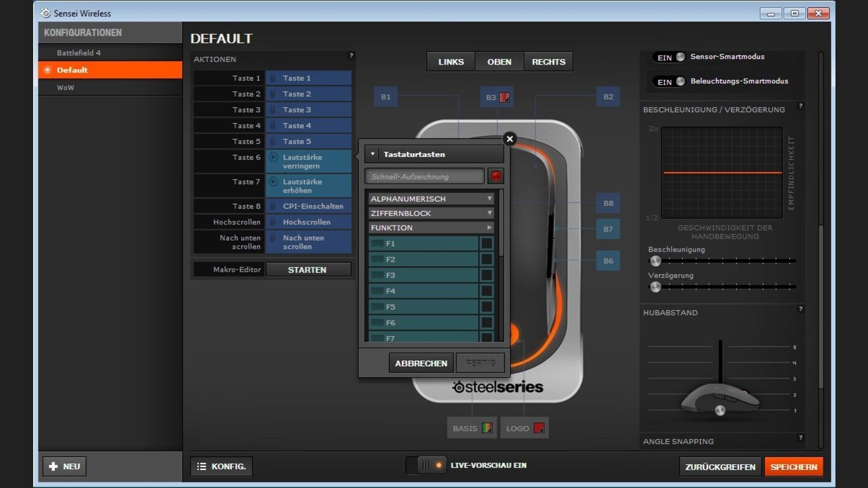Focus the Schnell-Aufzeichnung input field
Image resolution: width=868 pixels, height=488 pixels.
click(x=424, y=176)
